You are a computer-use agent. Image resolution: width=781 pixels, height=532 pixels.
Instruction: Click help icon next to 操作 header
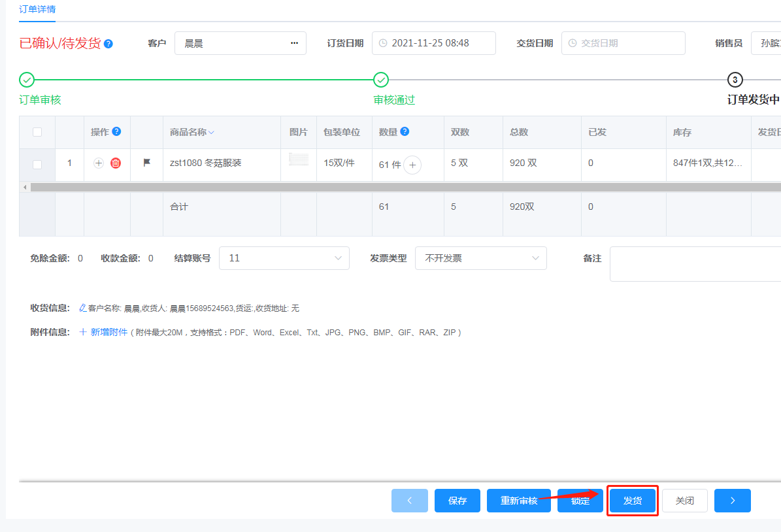point(116,131)
